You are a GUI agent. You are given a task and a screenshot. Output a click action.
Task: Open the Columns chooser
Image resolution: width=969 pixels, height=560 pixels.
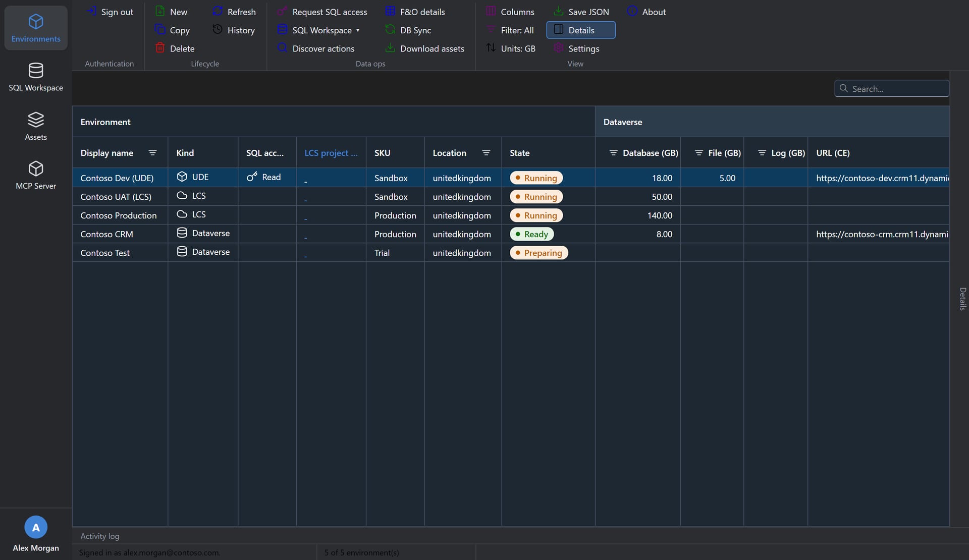click(x=510, y=12)
